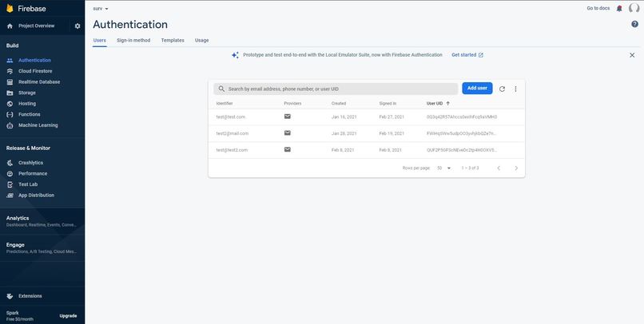The image size is (644, 324).
Task: Open notifications bell icon
Action: (x=619, y=8)
